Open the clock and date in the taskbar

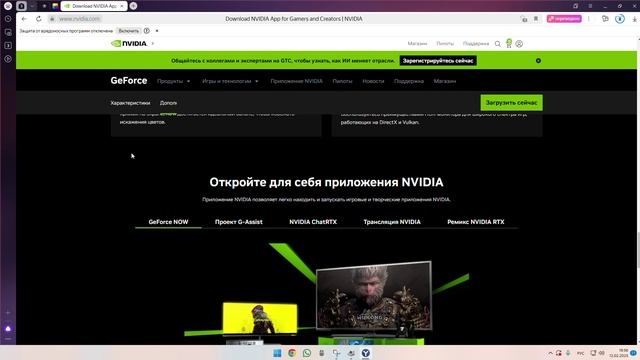point(619,353)
